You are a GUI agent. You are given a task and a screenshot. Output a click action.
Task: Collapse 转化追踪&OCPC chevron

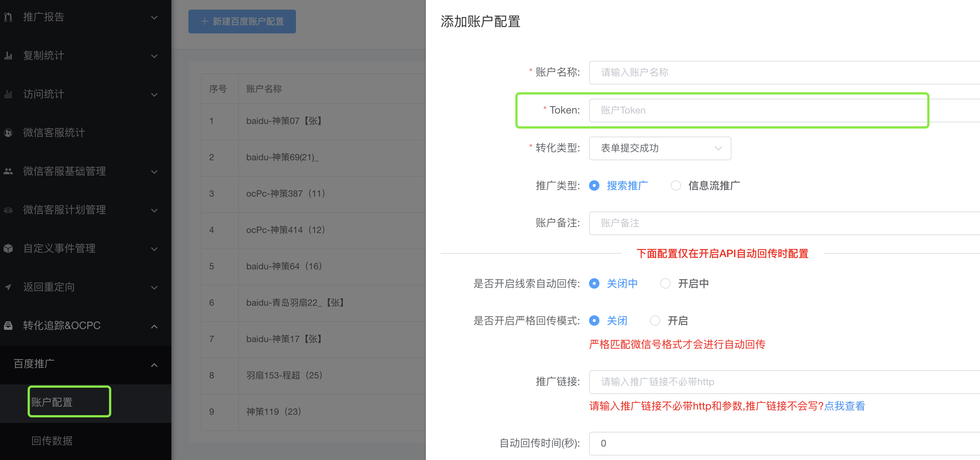point(154,326)
